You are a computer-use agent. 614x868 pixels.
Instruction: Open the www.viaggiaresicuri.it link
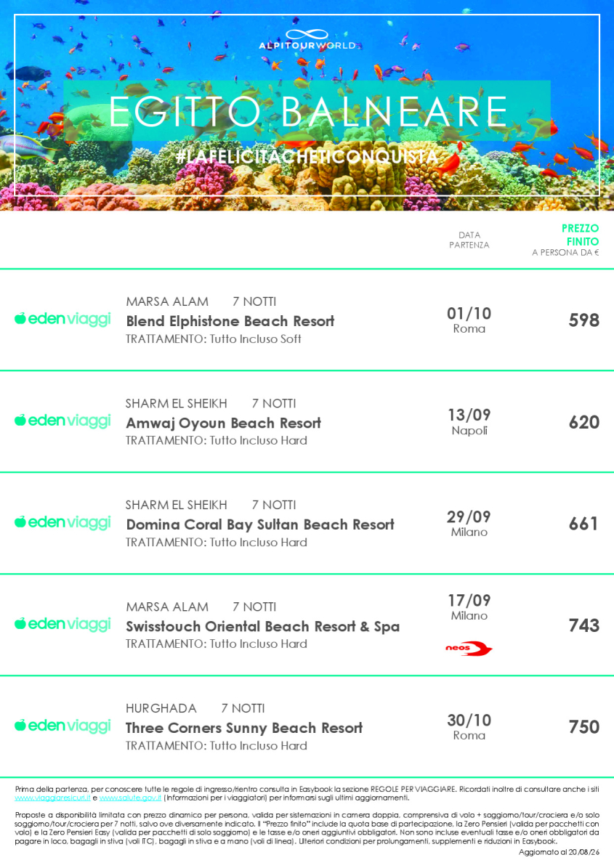click(x=52, y=798)
